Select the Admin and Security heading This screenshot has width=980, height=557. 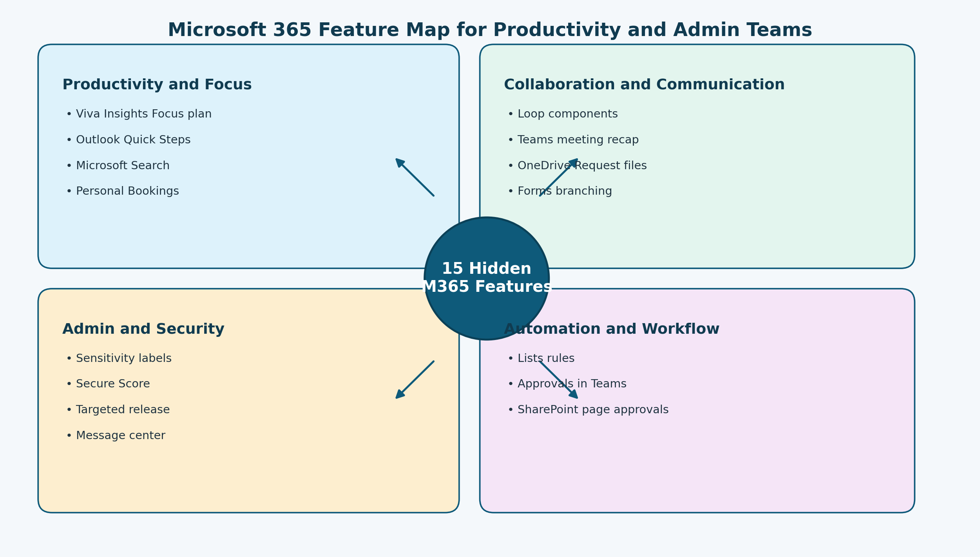(x=143, y=329)
